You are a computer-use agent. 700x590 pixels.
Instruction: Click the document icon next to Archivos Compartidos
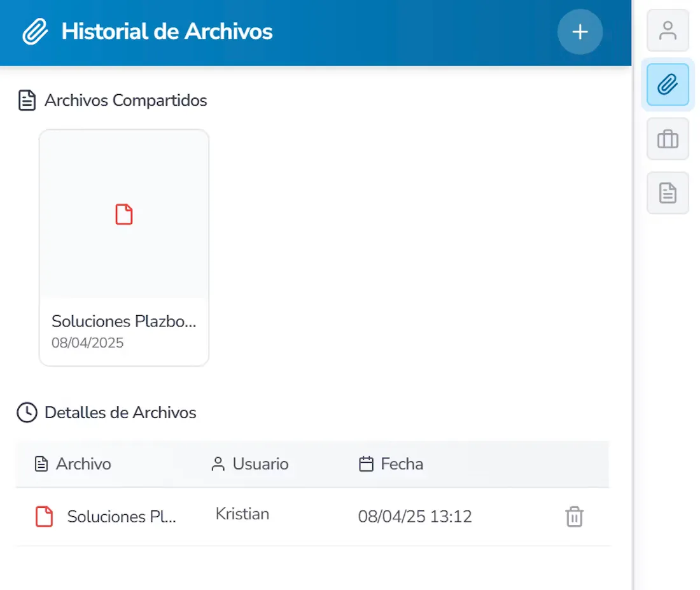(26, 99)
